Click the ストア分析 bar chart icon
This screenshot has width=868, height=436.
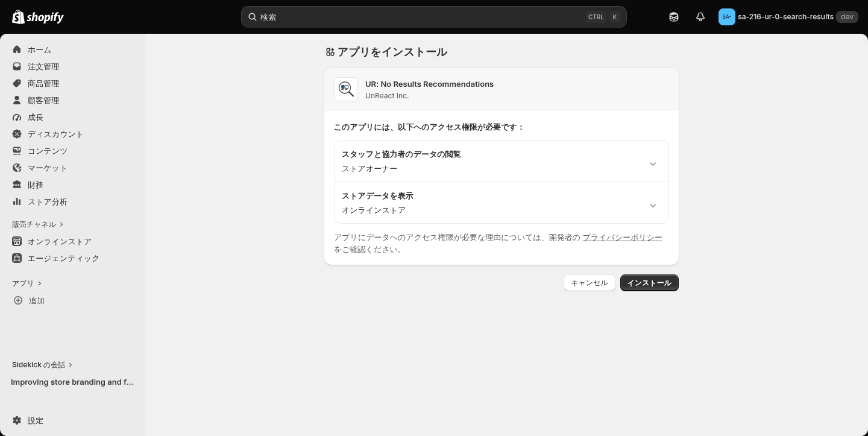[x=17, y=201]
